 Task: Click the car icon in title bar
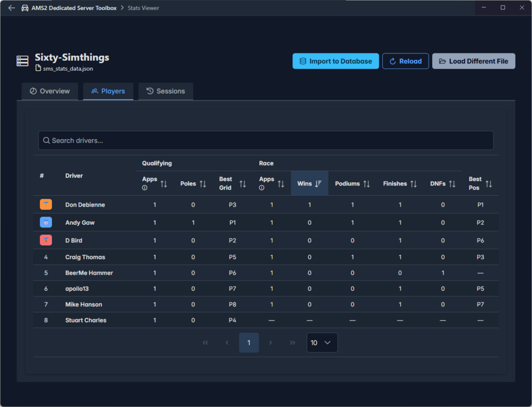point(25,8)
